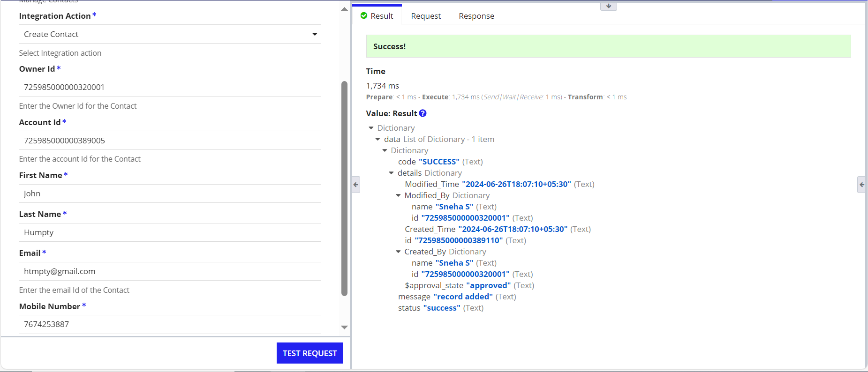Click the Prepare/Execute/Transform timing breakdown line
This screenshot has width=868, height=372.
(x=496, y=97)
